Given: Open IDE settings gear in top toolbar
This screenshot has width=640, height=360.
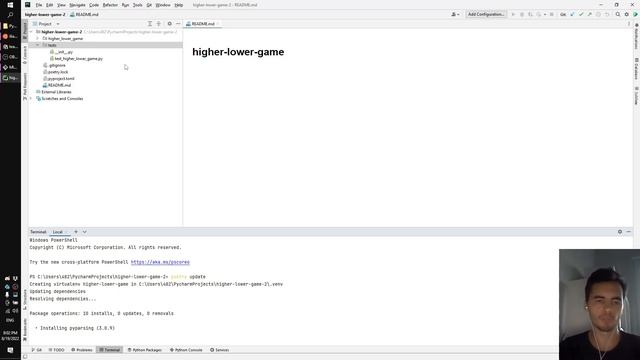Looking at the screenshot, I should 627,14.
